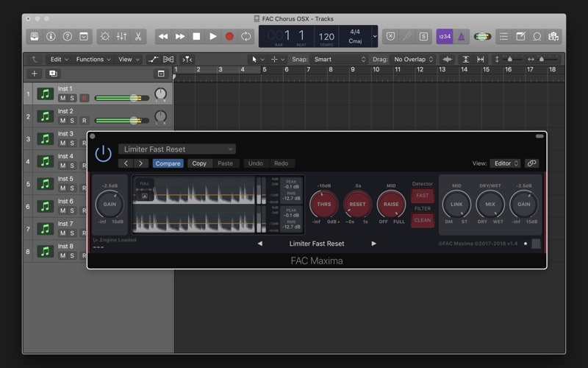Open the Edit menu in Tracks area
Viewport: 588px width, 368px height.
[x=60, y=60]
